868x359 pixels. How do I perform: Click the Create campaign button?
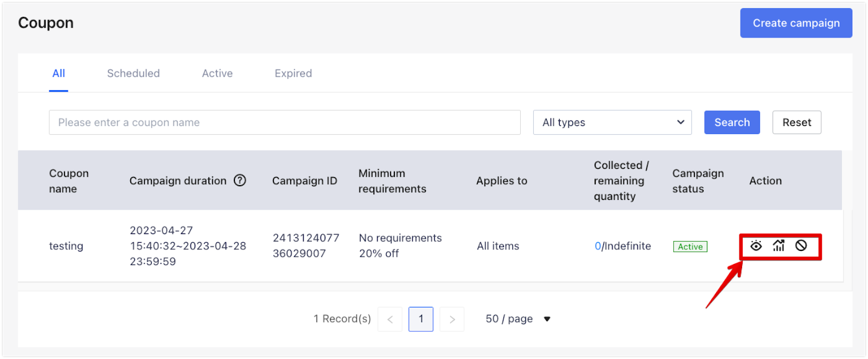tap(796, 23)
